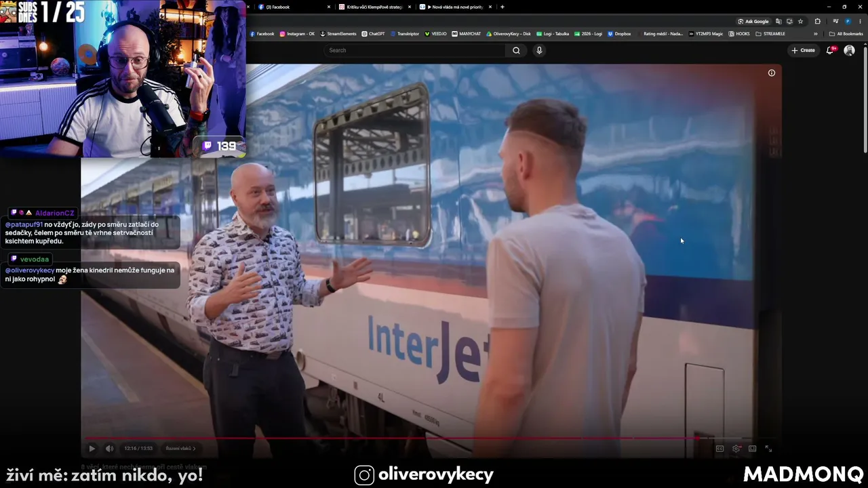This screenshot has width=868, height=488.
Task: Open the VEED.IO bookmark
Action: pos(435,33)
